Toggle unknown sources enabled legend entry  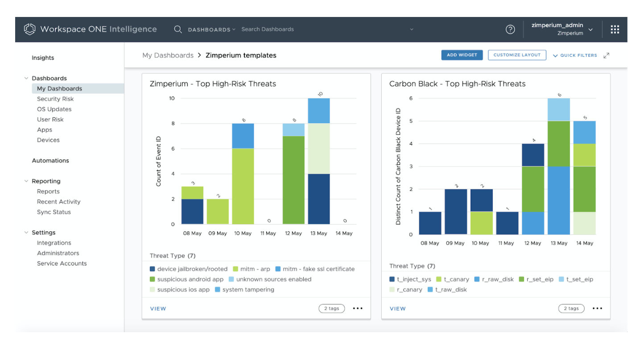(270, 279)
